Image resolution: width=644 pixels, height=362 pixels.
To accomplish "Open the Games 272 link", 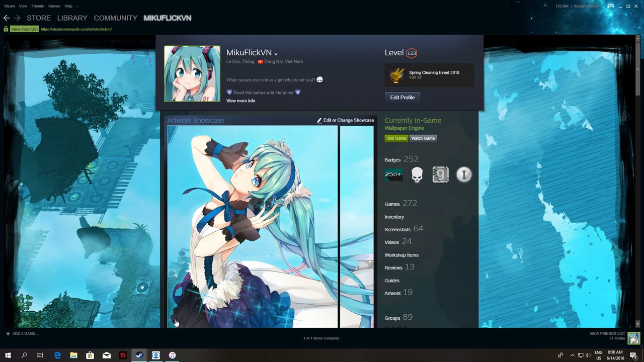I will 401,204.
